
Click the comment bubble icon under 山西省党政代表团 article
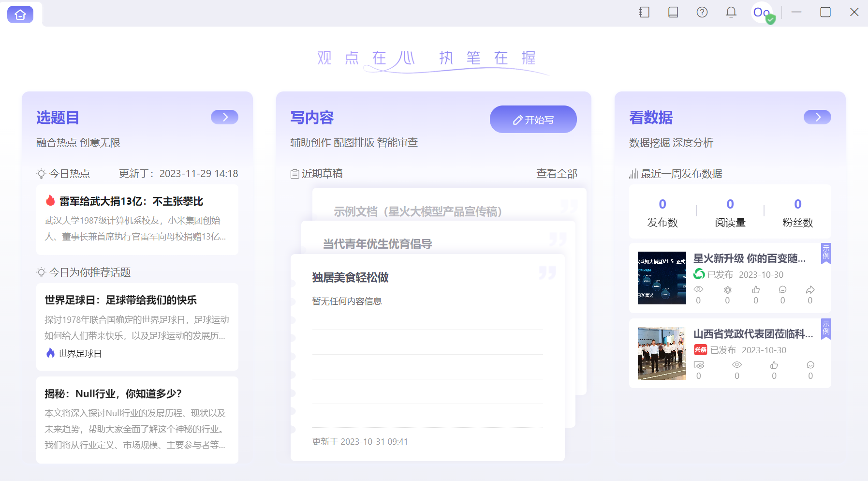(x=810, y=366)
